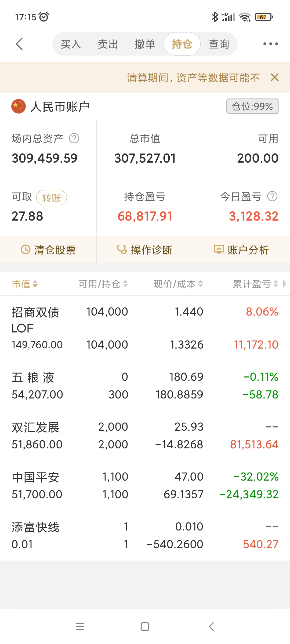Open the three-dot more options menu
The height and width of the screenshot is (644, 290).
(x=271, y=44)
